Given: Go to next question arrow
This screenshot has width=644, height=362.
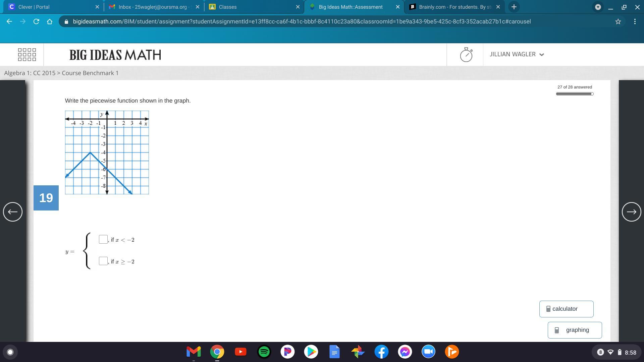Looking at the screenshot, I should click(x=631, y=212).
